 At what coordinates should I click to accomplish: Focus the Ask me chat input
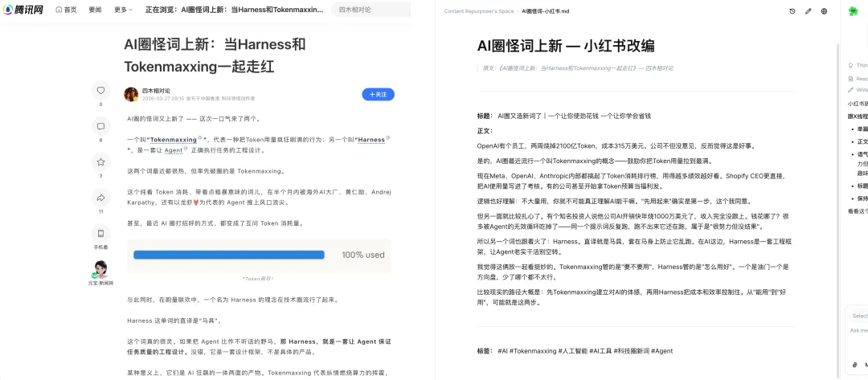point(858,331)
